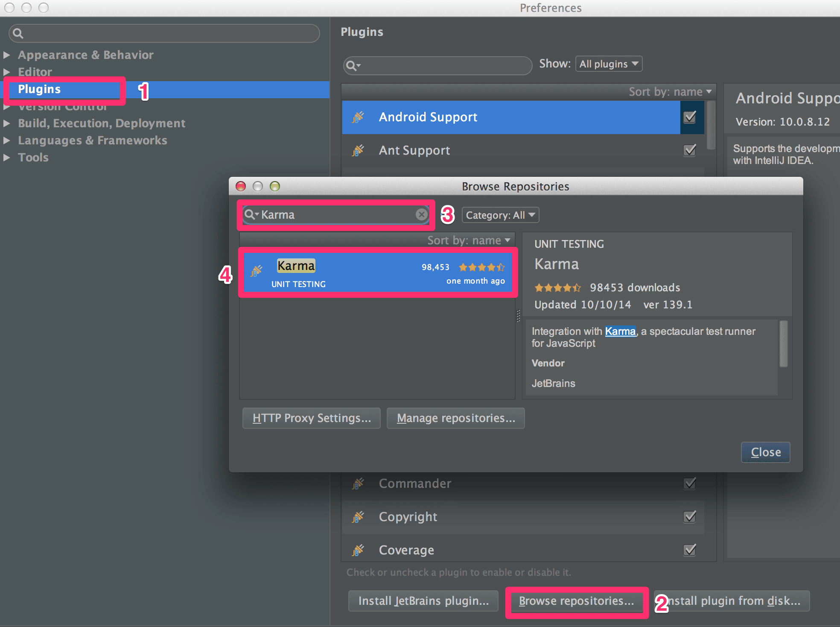Viewport: 840px width, 627px height.
Task: Click star rating in Karma result row
Action: pyautogui.click(x=482, y=267)
